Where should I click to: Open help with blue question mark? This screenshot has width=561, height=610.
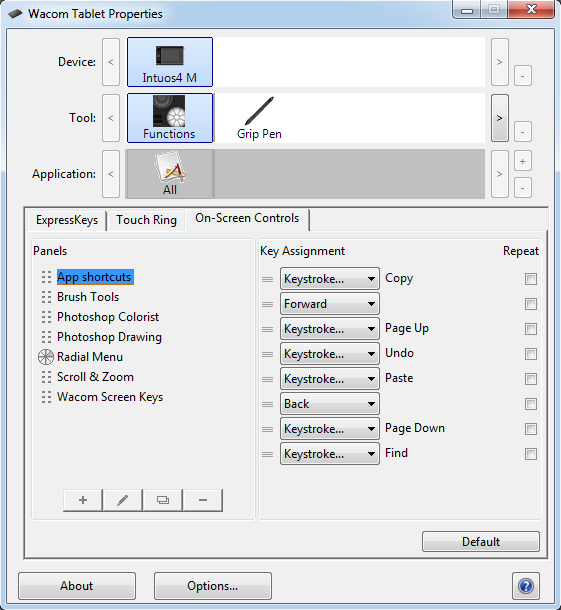click(x=526, y=586)
